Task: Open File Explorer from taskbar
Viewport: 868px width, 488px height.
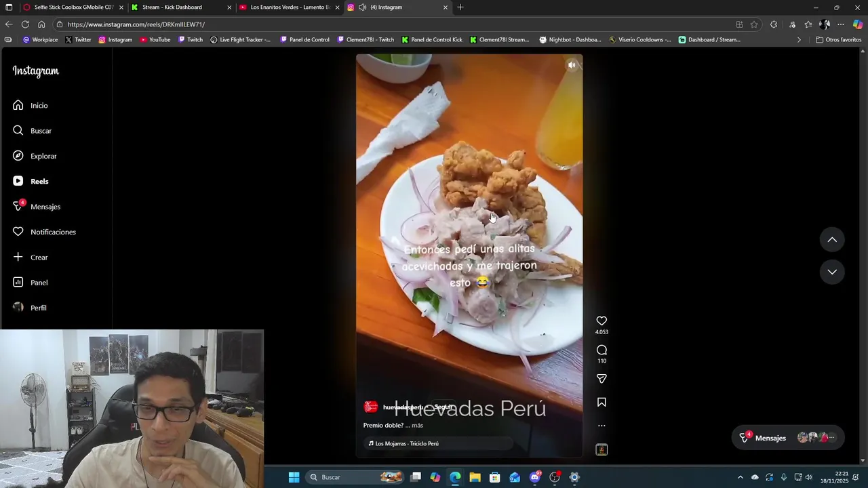Action: pyautogui.click(x=475, y=477)
